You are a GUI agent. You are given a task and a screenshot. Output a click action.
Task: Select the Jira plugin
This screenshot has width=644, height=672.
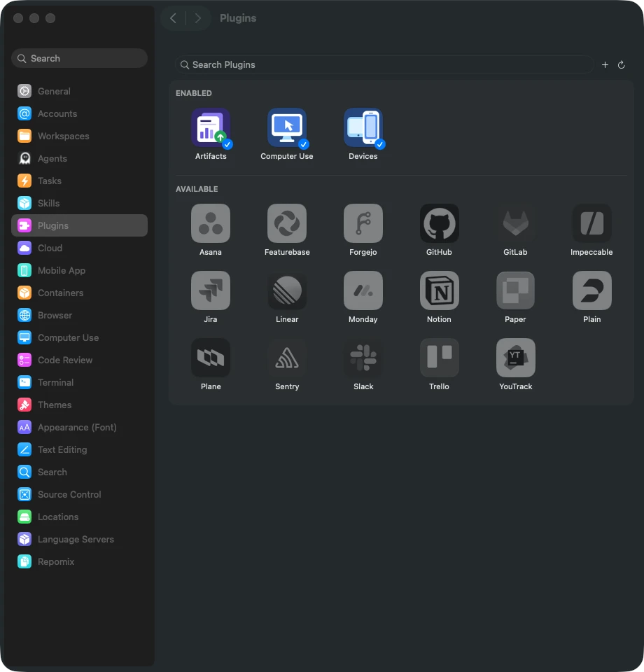(211, 290)
